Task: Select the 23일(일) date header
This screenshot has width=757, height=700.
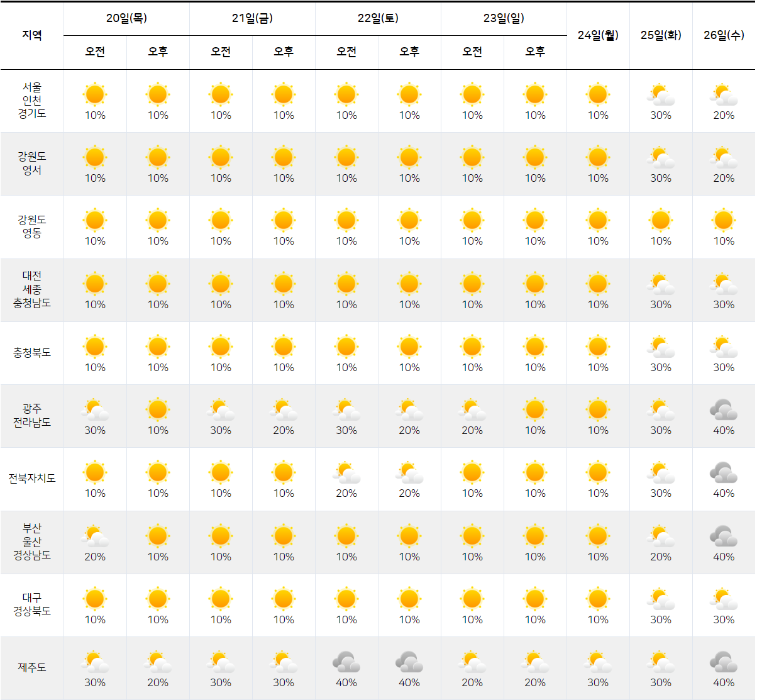Action: [x=504, y=19]
